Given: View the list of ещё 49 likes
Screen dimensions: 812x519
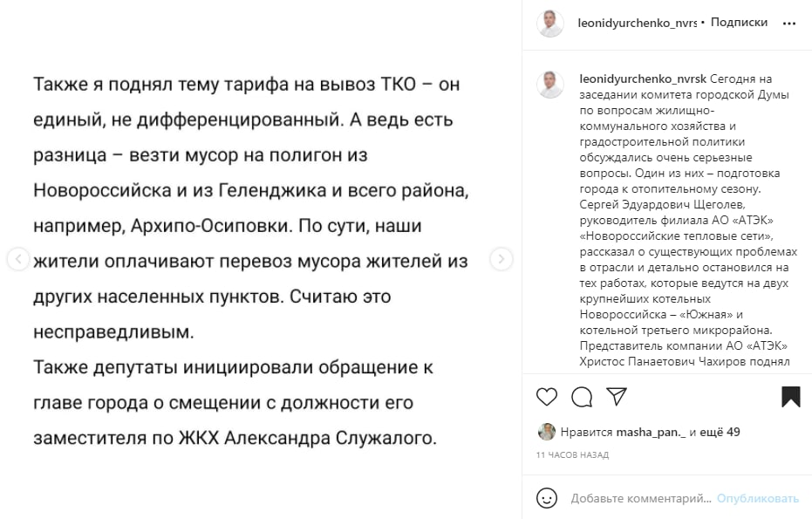Looking at the screenshot, I should point(720,432).
